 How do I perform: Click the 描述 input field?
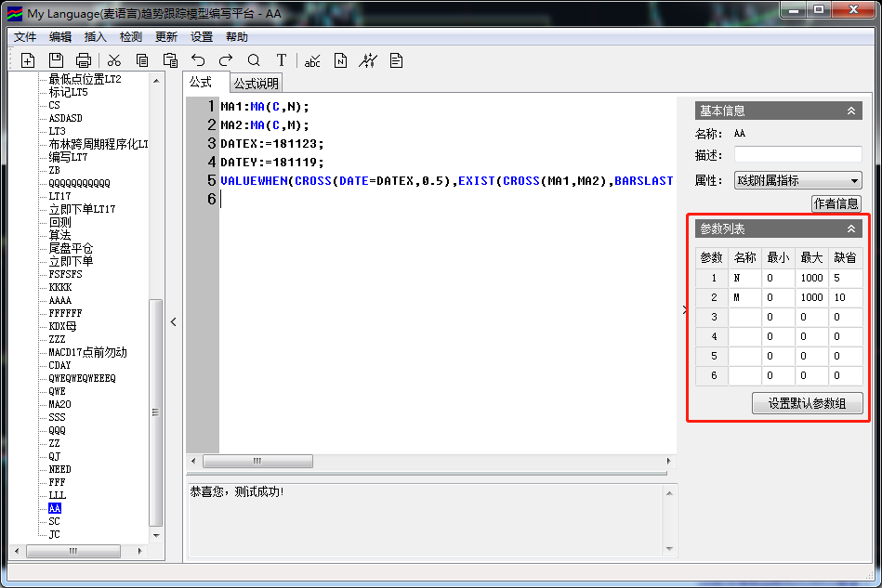pos(797,154)
